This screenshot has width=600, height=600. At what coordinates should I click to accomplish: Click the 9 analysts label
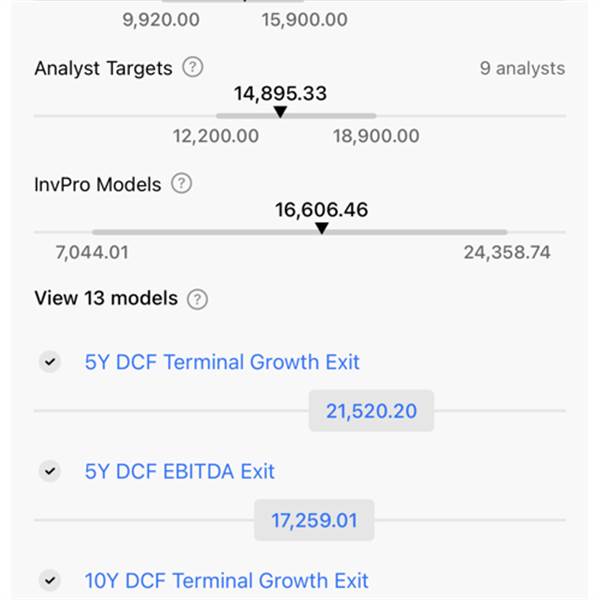pos(522,69)
